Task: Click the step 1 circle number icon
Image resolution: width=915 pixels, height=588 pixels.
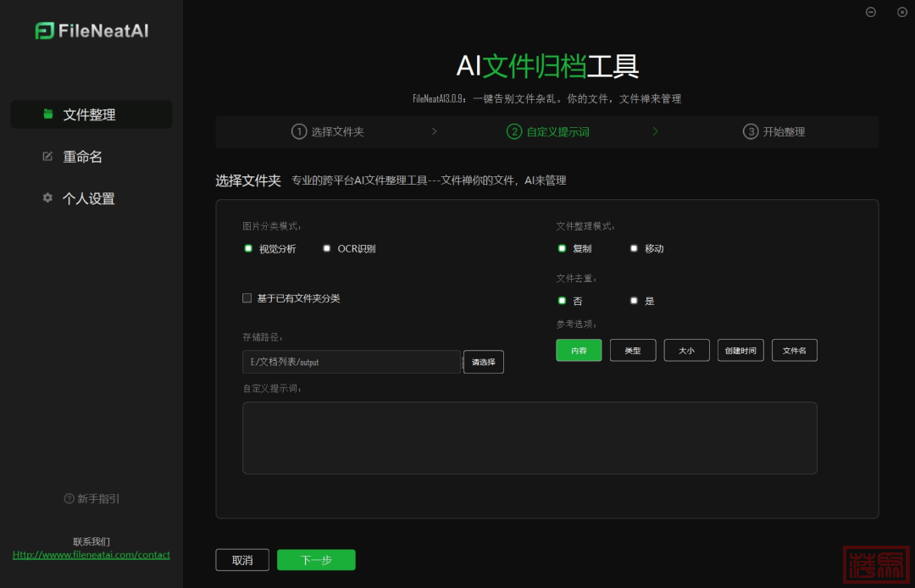Action: 299,131
